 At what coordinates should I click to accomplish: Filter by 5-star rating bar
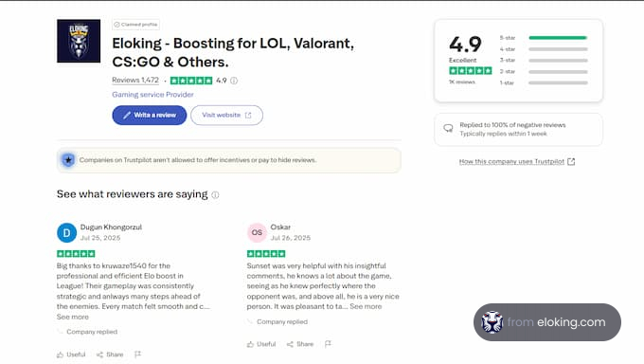pos(544,38)
